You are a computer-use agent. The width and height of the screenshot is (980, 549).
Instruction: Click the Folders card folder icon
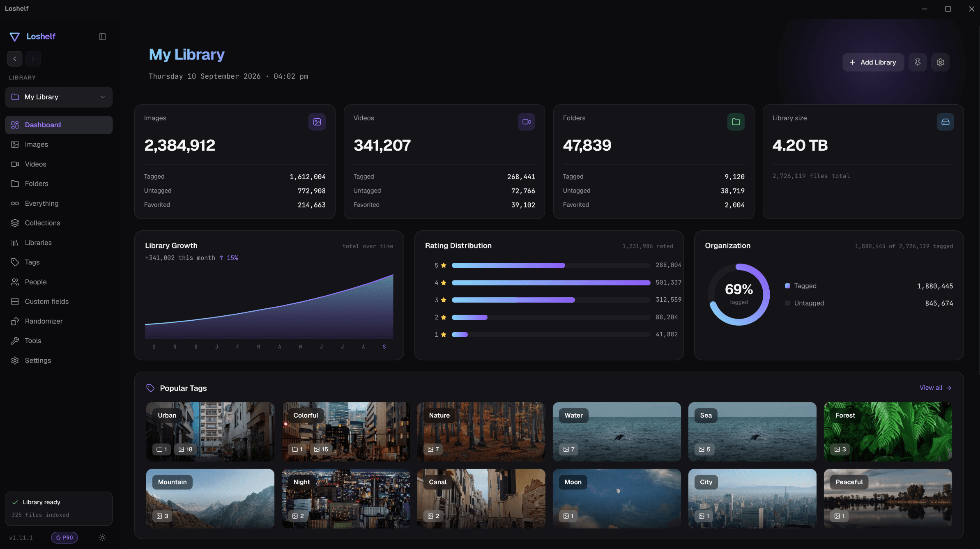[x=736, y=122]
